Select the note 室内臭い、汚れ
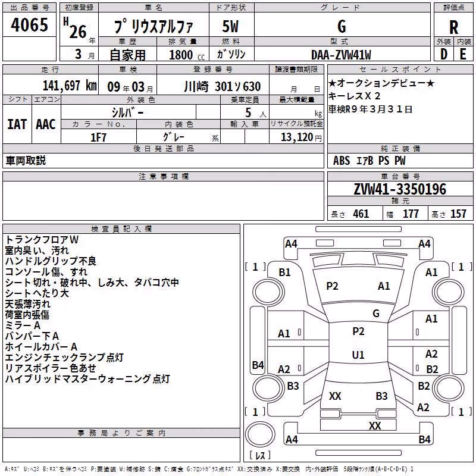476x476 pixels. click(37, 250)
